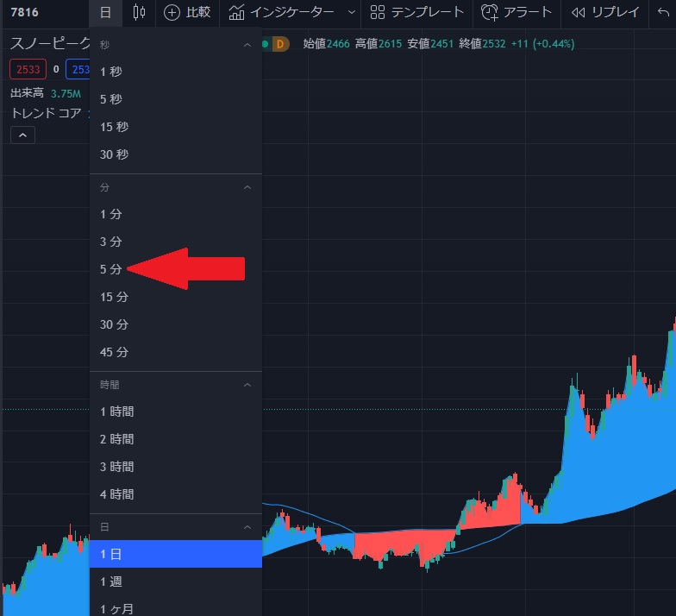Switch to 1 時間 timeframe
This screenshot has width=676, height=616.
[x=176, y=412]
